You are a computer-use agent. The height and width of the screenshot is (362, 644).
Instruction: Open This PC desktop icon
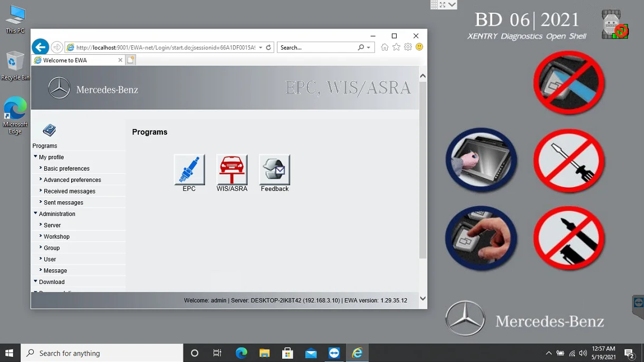[15, 19]
